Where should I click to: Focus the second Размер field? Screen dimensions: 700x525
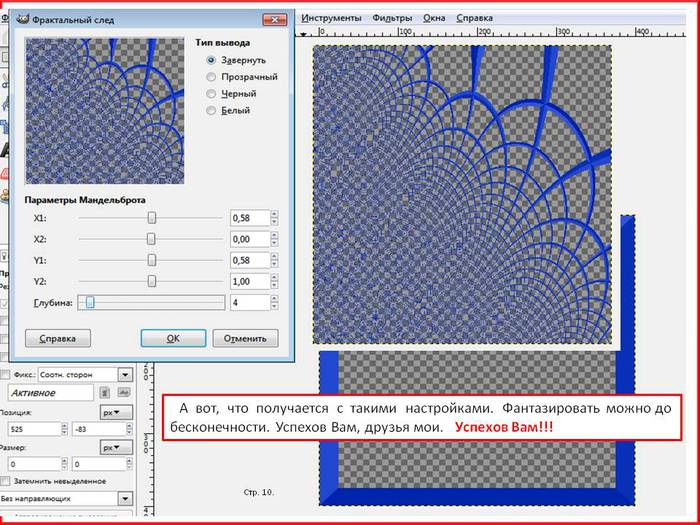[x=99, y=464]
